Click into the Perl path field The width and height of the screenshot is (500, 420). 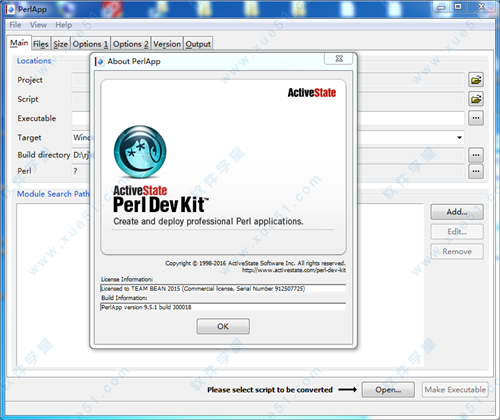tap(268, 171)
